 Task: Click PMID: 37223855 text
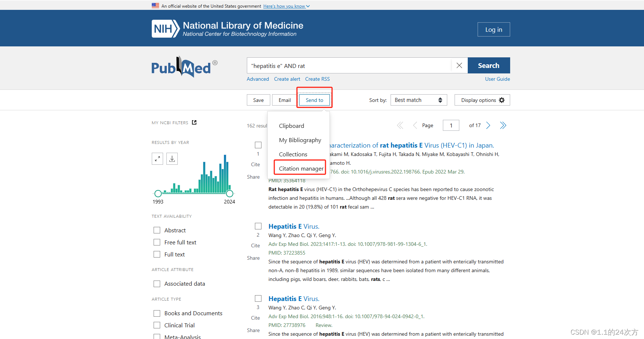click(287, 253)
